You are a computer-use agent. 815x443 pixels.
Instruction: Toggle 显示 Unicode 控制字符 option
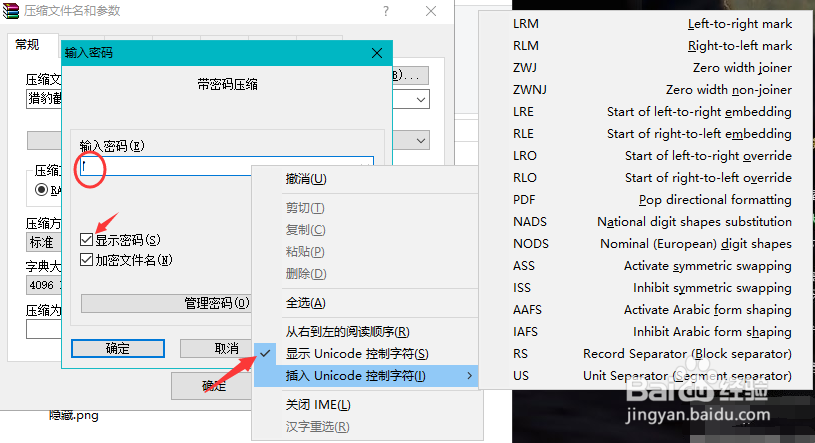(x=367, y=354)
